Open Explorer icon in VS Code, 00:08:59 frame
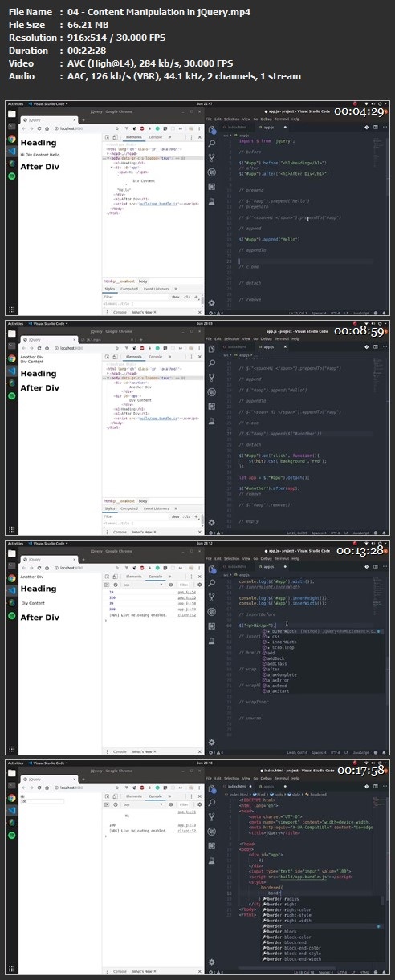Viewport: 395px width, 980px height. pyautogui.click(x=212, y=350)
